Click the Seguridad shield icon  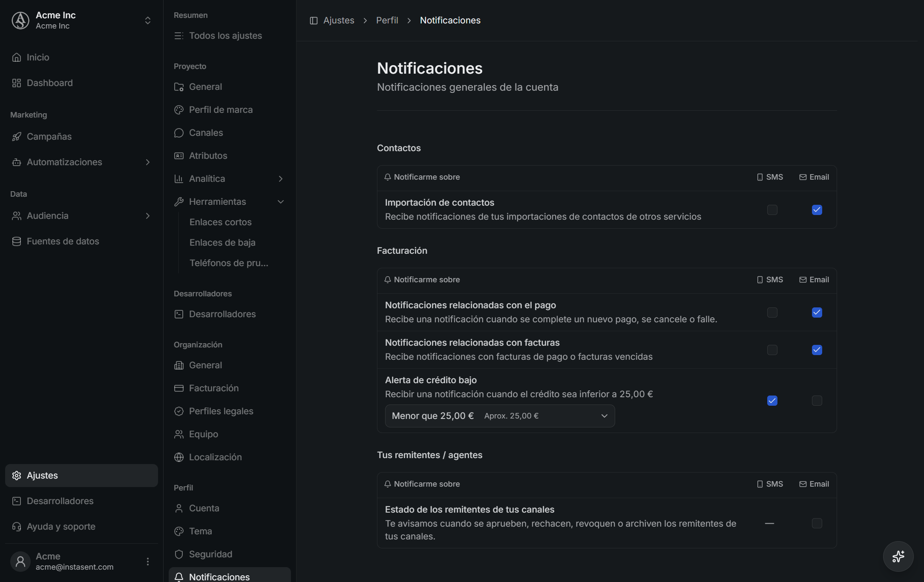pyautogui.click(x=179, y=554)
